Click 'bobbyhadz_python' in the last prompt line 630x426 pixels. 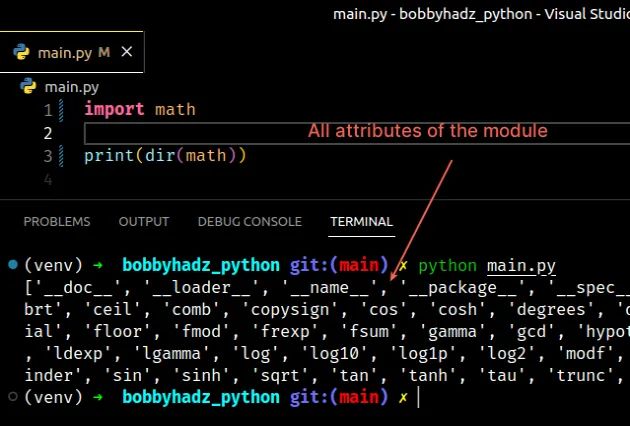[200, 397]
